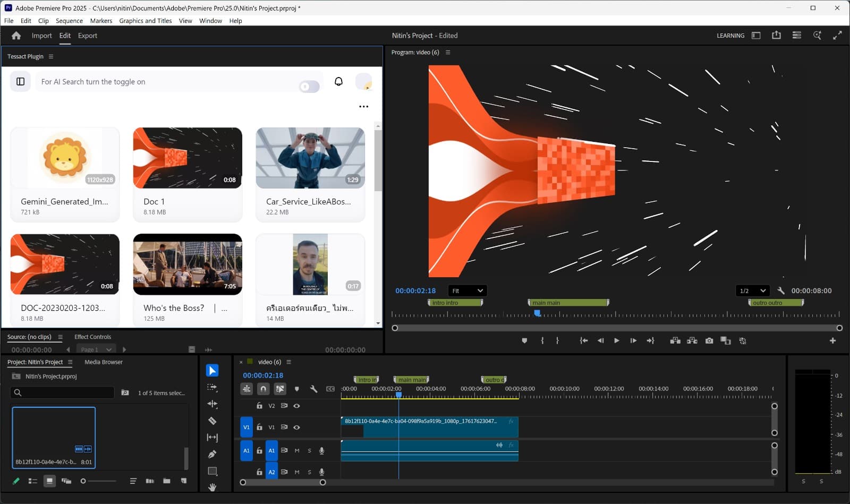Click the Export button in the header
850x504 pixels.
tap(87, 36)
